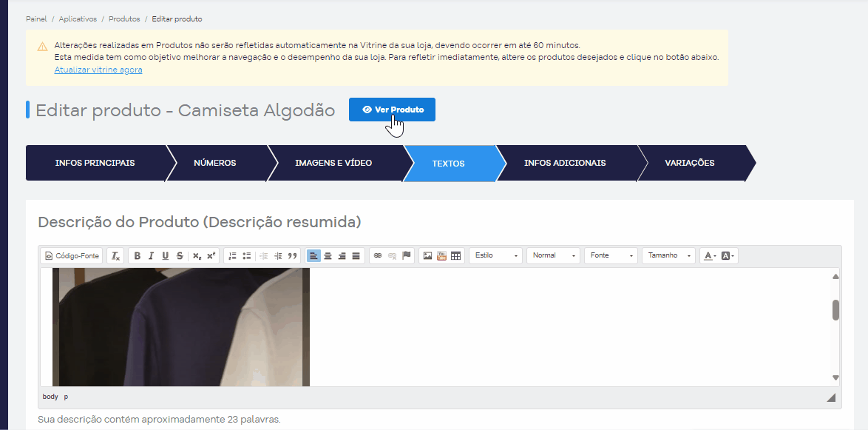
Task: Toggle bold formatting
Action: 138,256
